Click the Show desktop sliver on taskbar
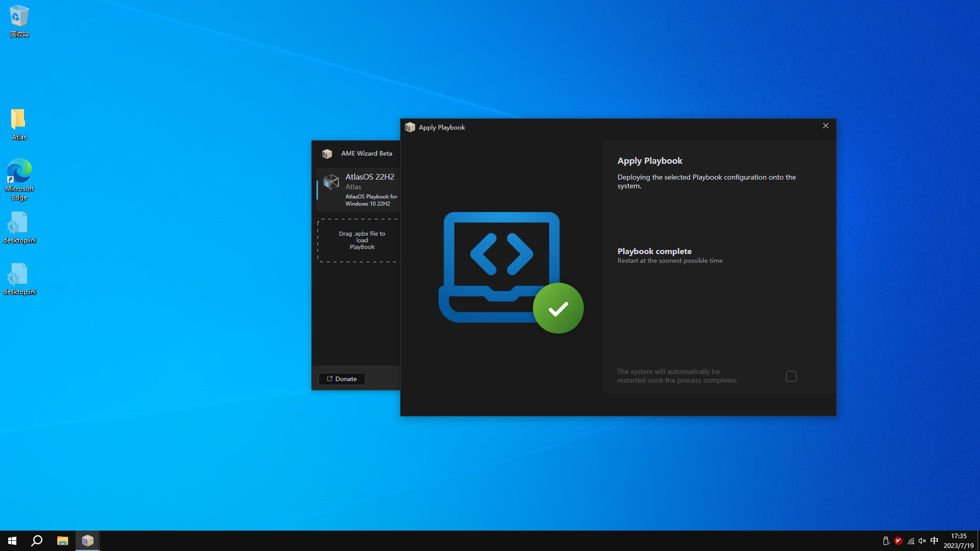This screenshot has height=551, width=980. (978, 541)
